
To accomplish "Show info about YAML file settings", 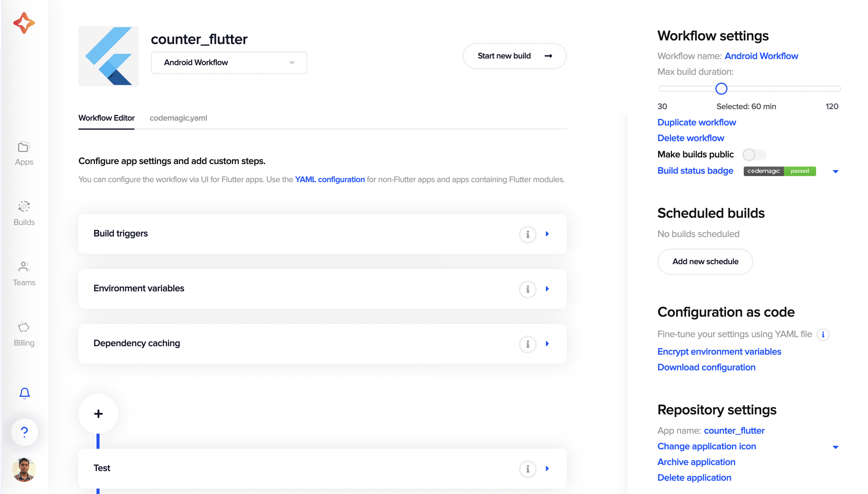I will pyautogui.click(x=823, y=334).
